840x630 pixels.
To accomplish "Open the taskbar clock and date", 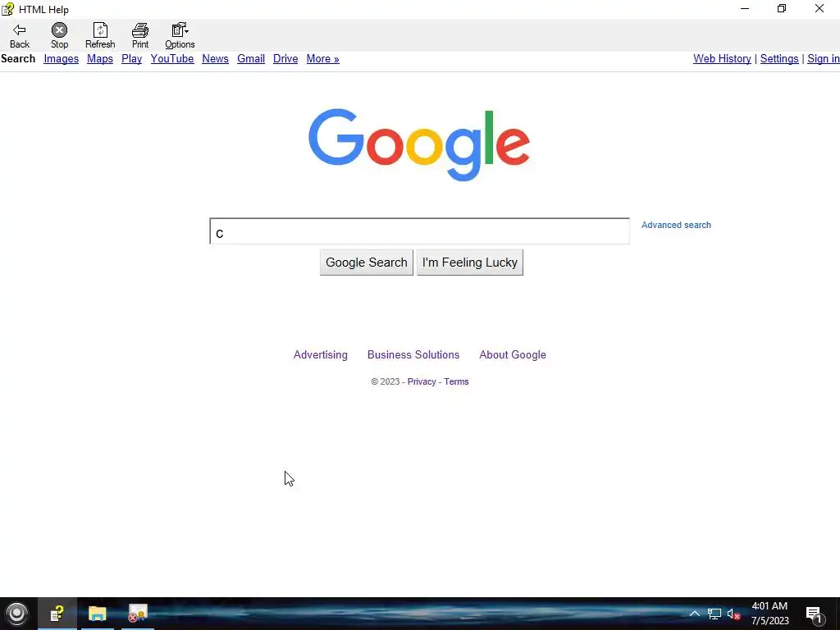I will coord(769,614).
